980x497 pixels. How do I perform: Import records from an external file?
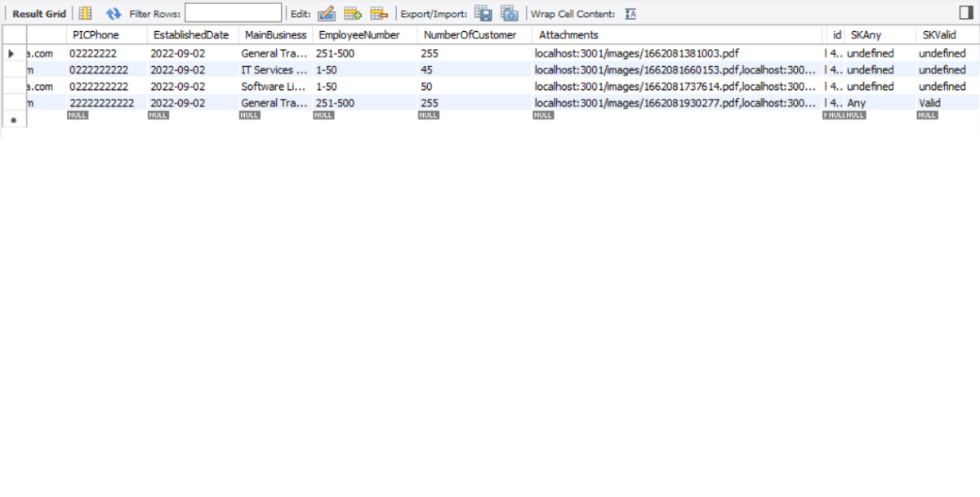[508, 14]
